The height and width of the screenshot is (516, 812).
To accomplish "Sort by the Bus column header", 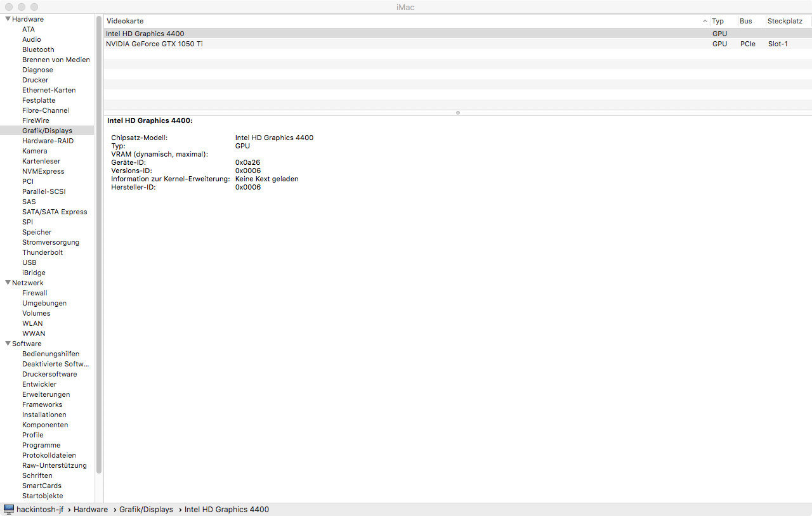I will tap(752, 21).
